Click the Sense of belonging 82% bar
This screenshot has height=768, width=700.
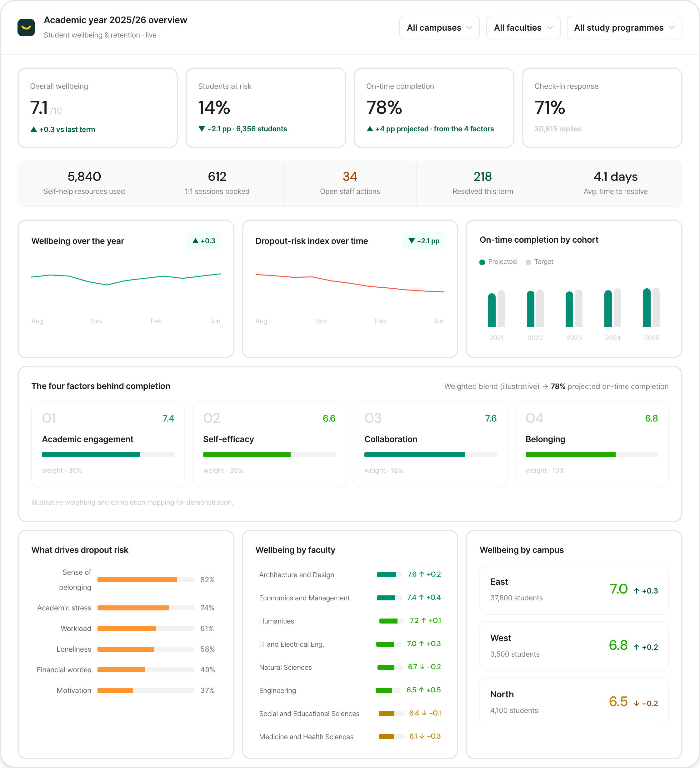(x=146, y=580)
